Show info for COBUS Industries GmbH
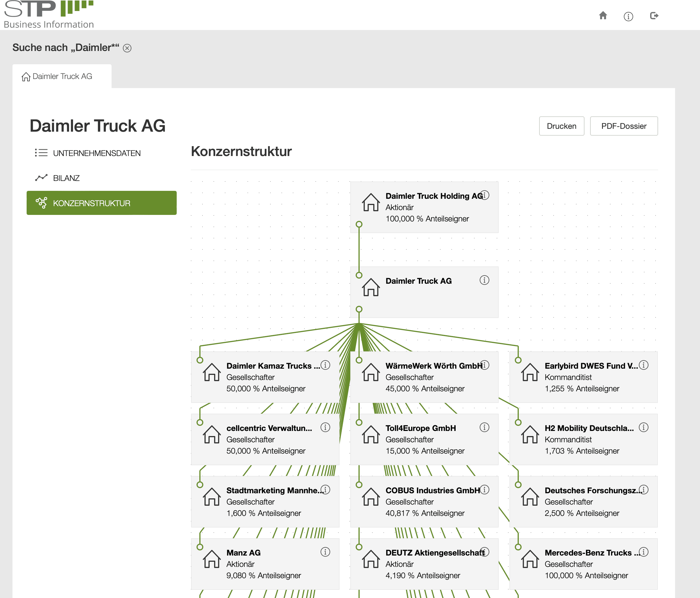The width and height of the screenshot is (700, 598). pyautogui.click(x=485, y=490)
